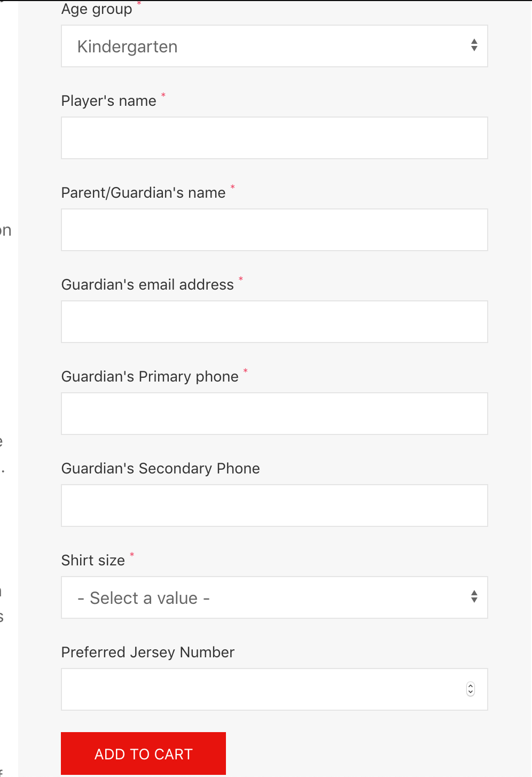Click the ADD TO CART button
532x777 pixels.
143,753
